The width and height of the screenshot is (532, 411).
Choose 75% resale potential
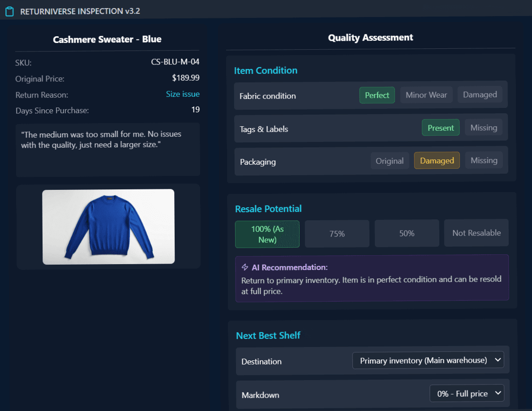coord(337,233)
